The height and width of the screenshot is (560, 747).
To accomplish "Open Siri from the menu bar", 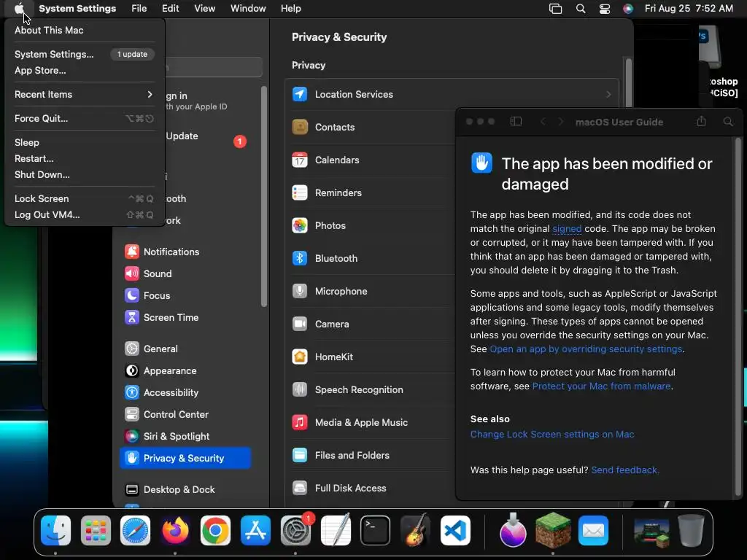I will 628,9.
